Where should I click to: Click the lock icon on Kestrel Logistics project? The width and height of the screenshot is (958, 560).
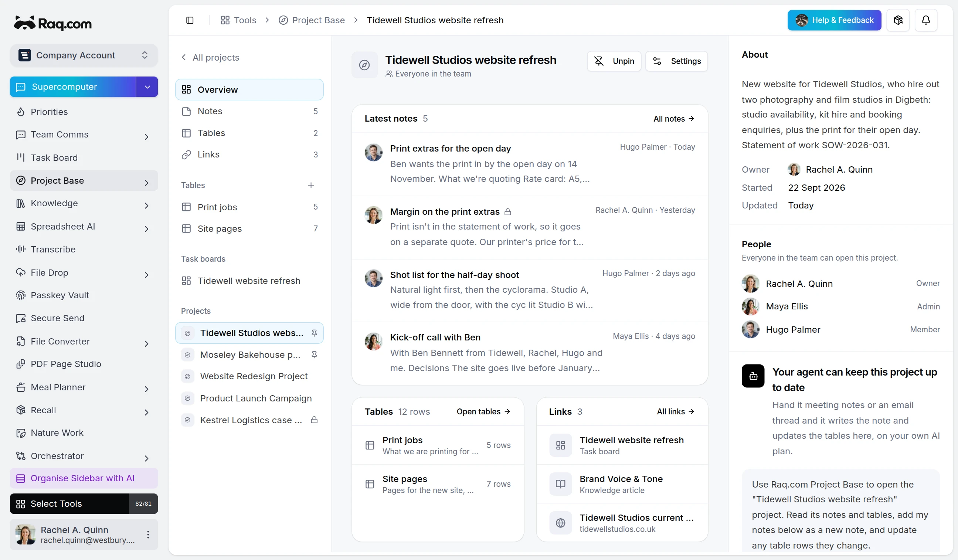pos(314,420)
